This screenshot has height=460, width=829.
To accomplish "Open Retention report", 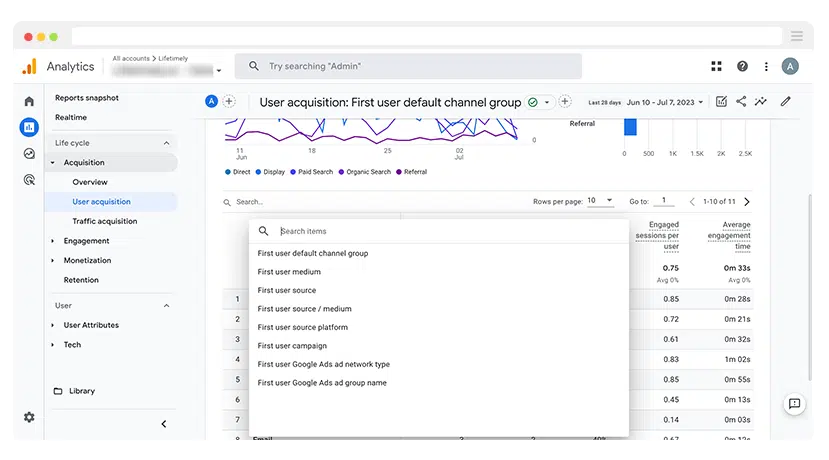I will 81,280.
